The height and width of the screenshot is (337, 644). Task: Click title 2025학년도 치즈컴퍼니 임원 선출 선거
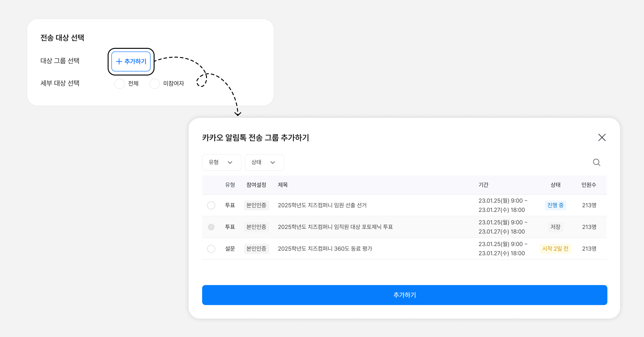322,205
